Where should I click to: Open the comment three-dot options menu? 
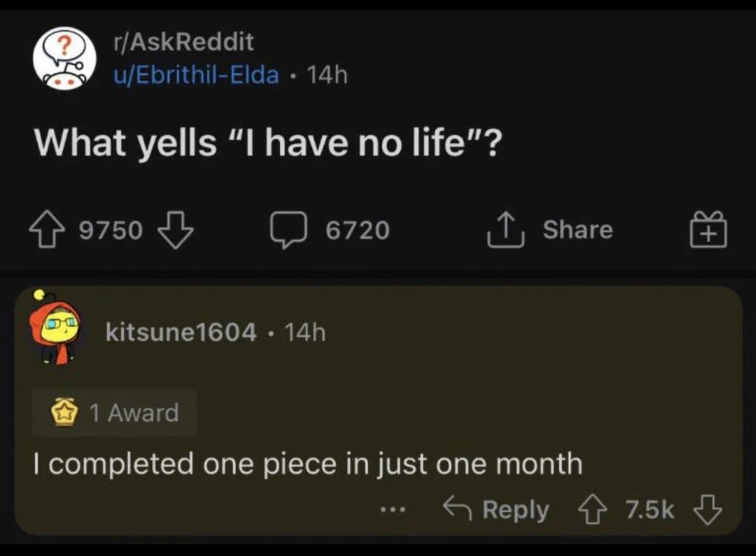(393, 509)
